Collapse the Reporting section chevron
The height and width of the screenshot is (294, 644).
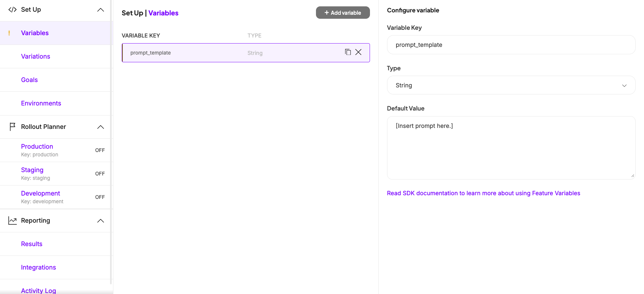[x=101, y=221]
